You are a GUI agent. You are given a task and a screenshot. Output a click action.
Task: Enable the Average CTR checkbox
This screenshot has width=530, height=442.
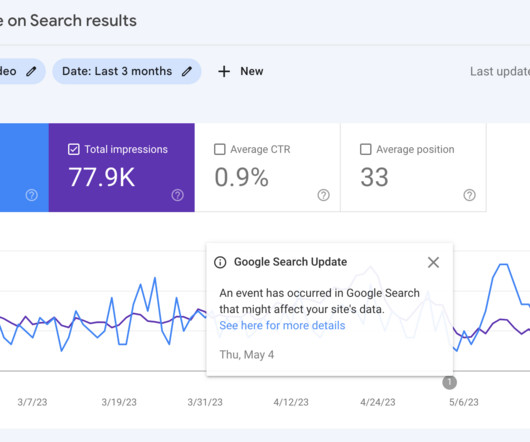coord(220,149)
